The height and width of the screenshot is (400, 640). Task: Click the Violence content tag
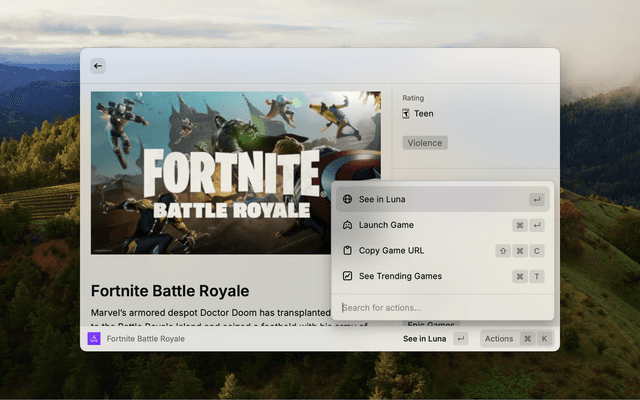425,143
